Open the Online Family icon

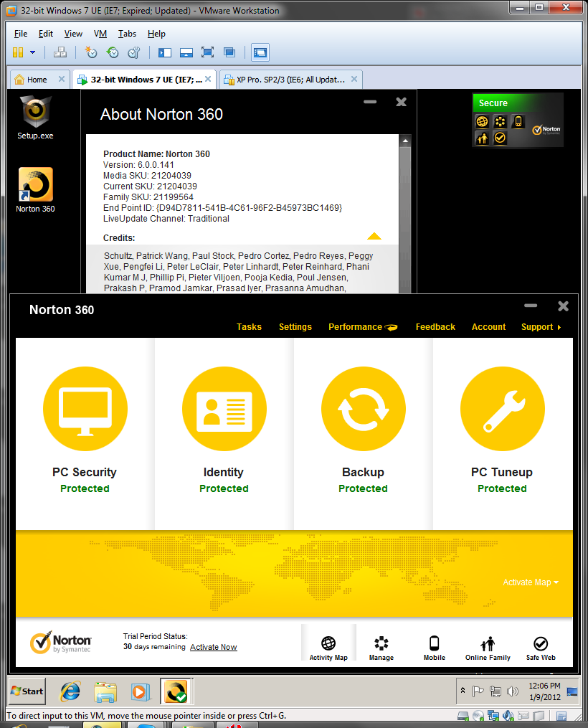[x=488, y=643]
